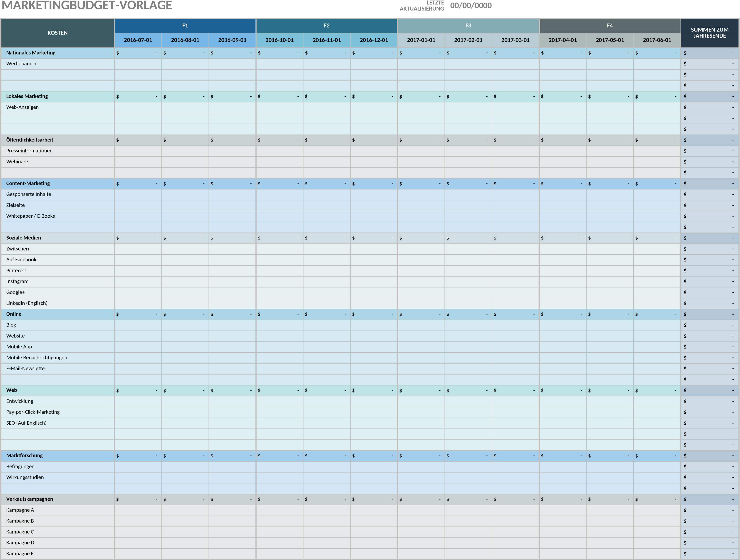740x560 pixels.
Task: Select the Content-Marketing category row
Action: (370, 183)
